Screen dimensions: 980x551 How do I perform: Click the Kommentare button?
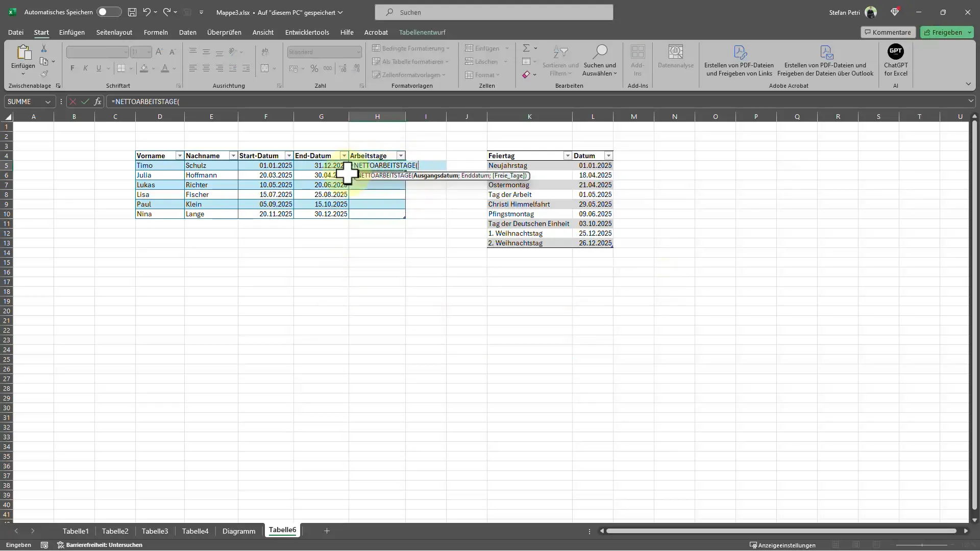click(x=888, y=32)
